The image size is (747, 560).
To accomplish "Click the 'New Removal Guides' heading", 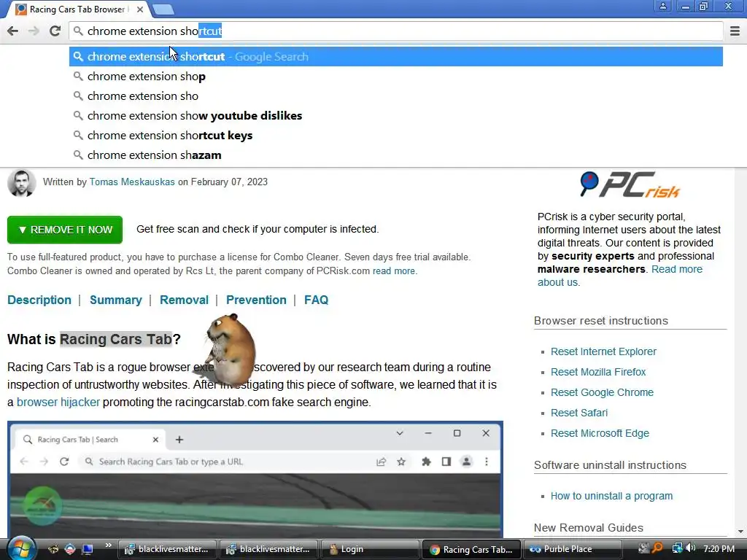I will [x=589, y=528].
